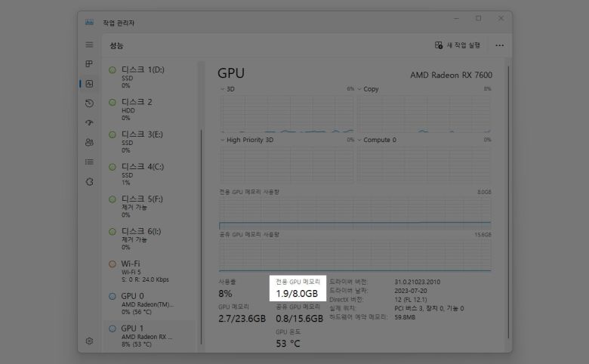
Task: Select 디스크 2 HDD entry
Action: coord(150,110)
